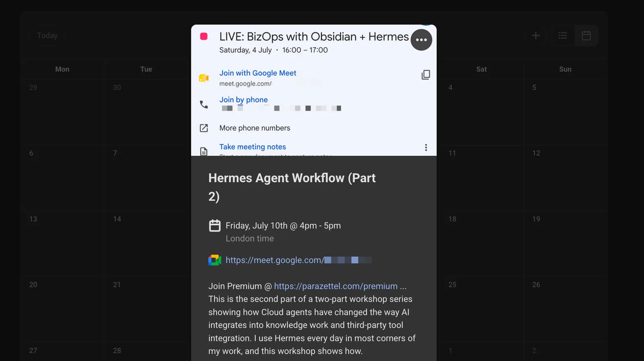Click the Sun column header
The width and height of the screenshot is (644, 361).
click(565, 69)
